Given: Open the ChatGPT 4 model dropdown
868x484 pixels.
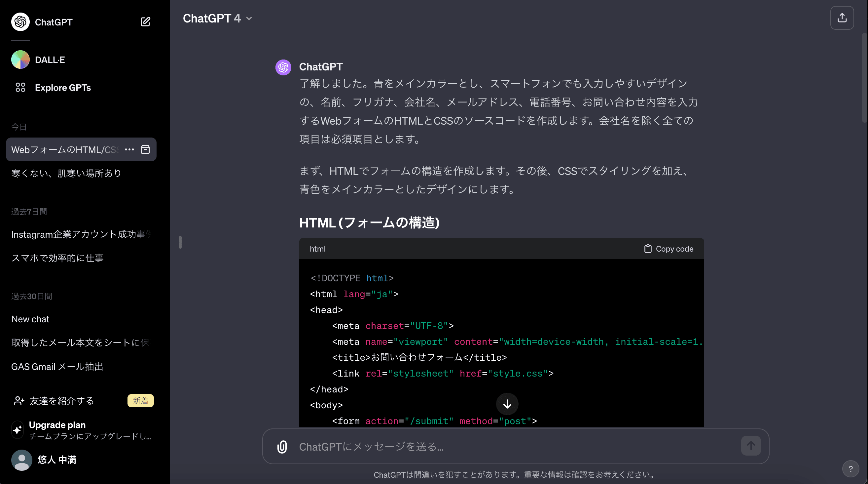Looking at the screenshot, I should 217,19.
